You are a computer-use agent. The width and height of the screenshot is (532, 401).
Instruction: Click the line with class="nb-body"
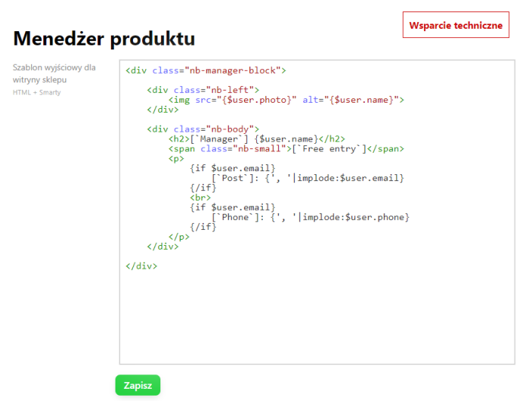[203, 129]
